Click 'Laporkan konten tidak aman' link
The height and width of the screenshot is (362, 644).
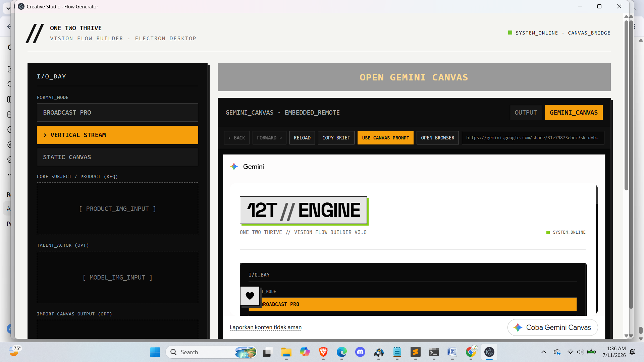point(265,327)
